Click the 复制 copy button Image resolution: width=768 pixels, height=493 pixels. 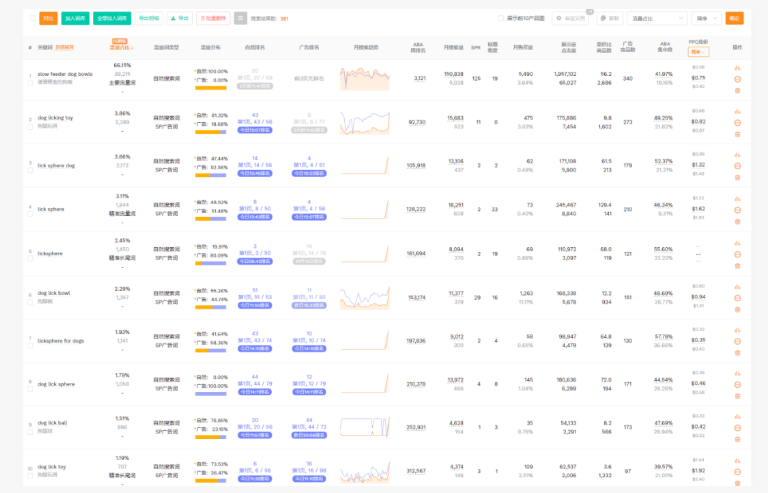609,18
